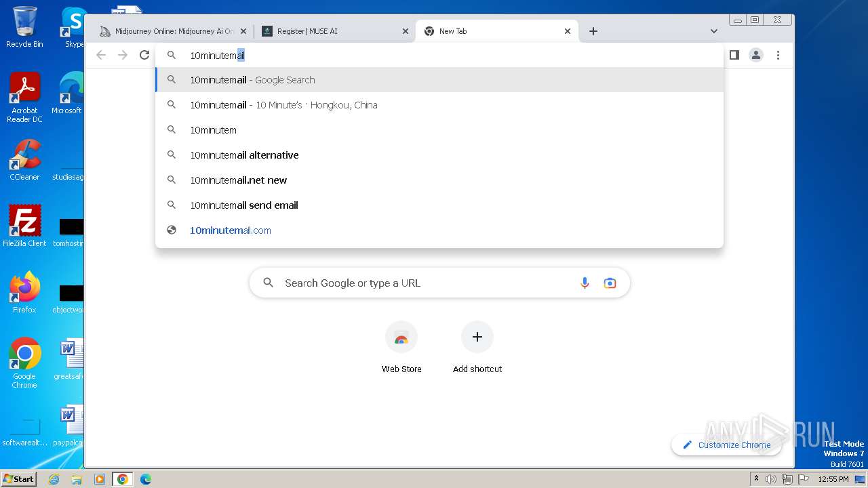Click the magnifier icon in Google search box
This screenshot has height=488, width=868.
[269, 283]
